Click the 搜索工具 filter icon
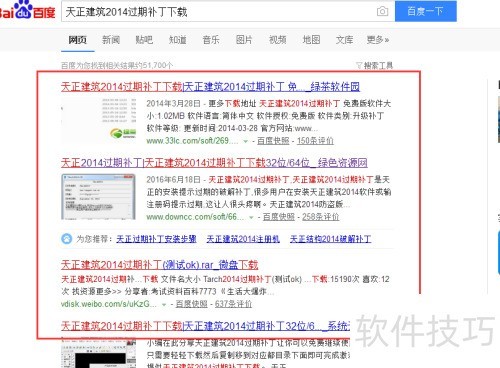Screen dimensions: 500x368 click(x=359, y=65)
